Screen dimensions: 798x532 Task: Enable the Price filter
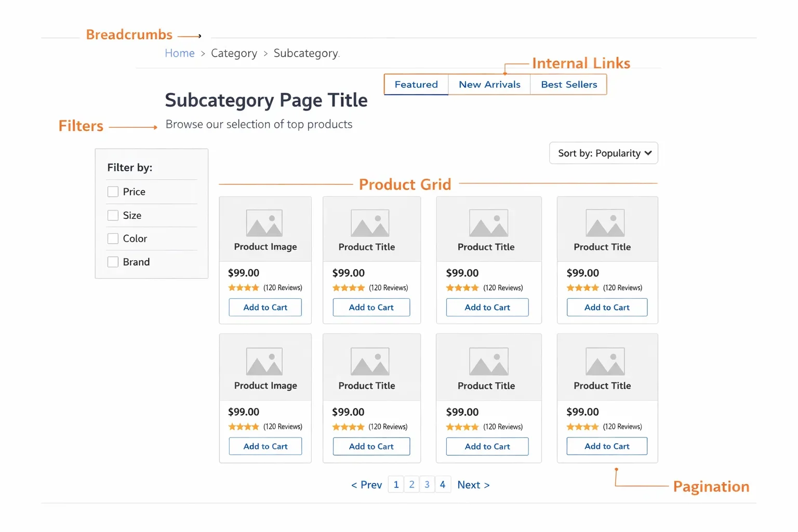coord(113,191)
